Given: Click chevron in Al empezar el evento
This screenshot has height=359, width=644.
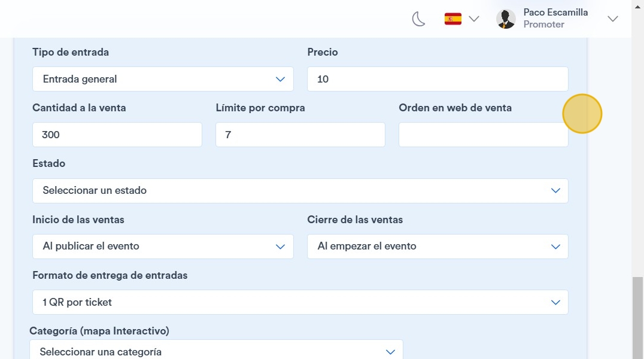Looking at the screenshot, I should [555, 247].
